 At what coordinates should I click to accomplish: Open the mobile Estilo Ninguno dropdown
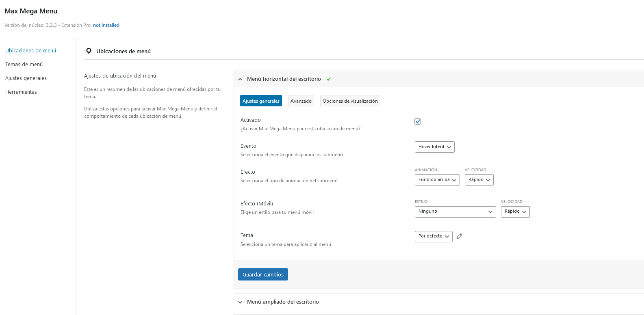pos(455,212)
